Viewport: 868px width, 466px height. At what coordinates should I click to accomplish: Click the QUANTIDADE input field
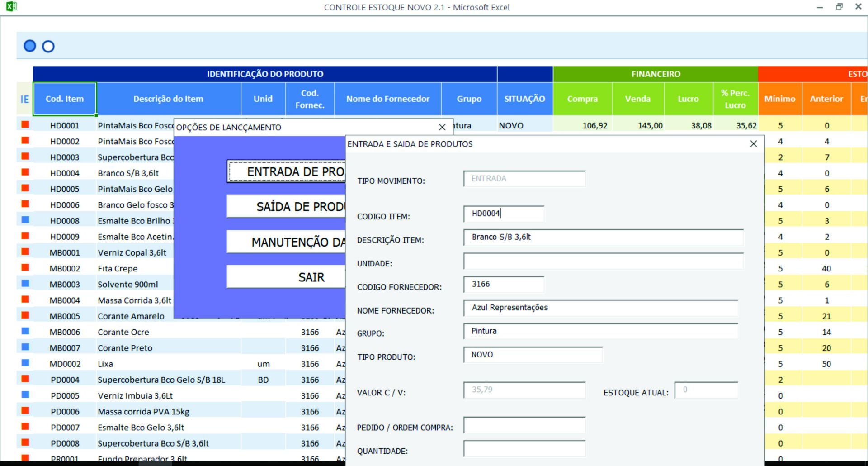click(x=524, y=449)
